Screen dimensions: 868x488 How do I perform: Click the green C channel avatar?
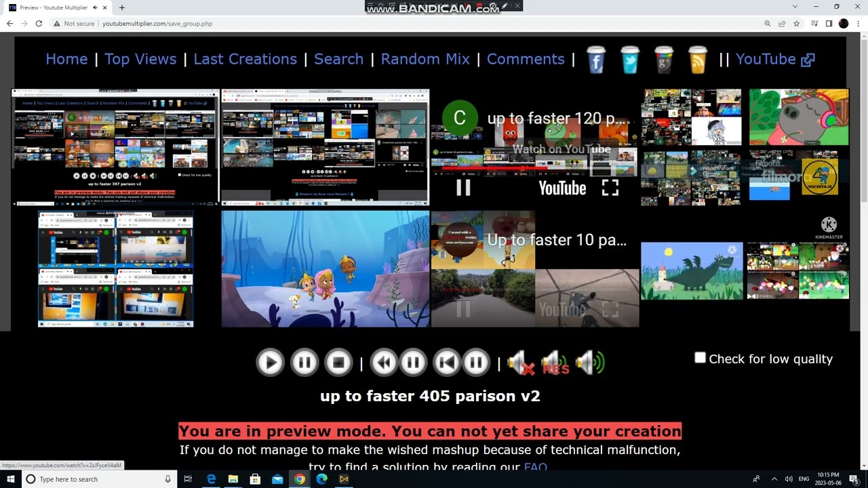click(460, 118)
